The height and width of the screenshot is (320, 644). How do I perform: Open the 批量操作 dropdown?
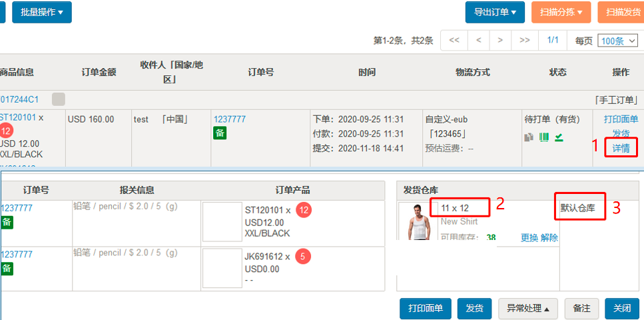42,12
